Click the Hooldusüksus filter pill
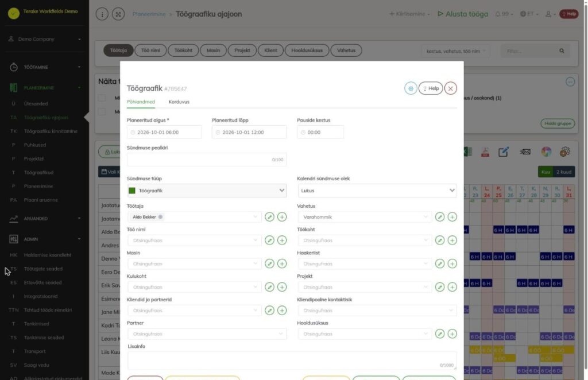Image resolution: width=588 pixels, height=380 pixels. click(307, 50)
